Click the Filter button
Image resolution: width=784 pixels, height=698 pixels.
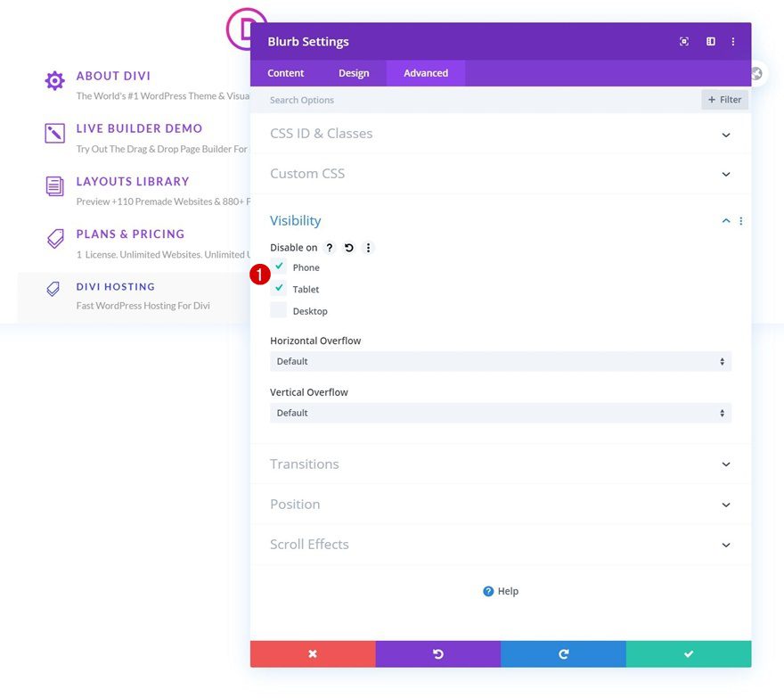coord(724,100)
